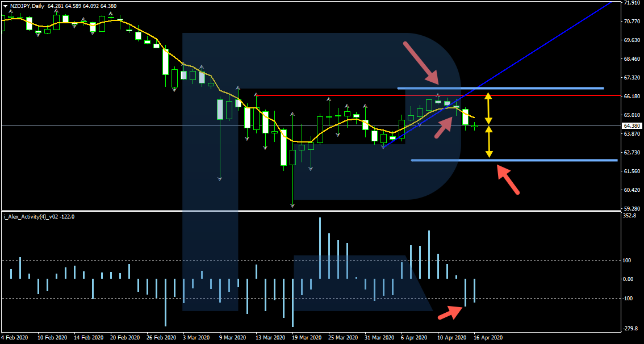This screenshot has width=644, height=344.
Task: Click the 4 Feb 2020 date label
Action: coord(15,337)
